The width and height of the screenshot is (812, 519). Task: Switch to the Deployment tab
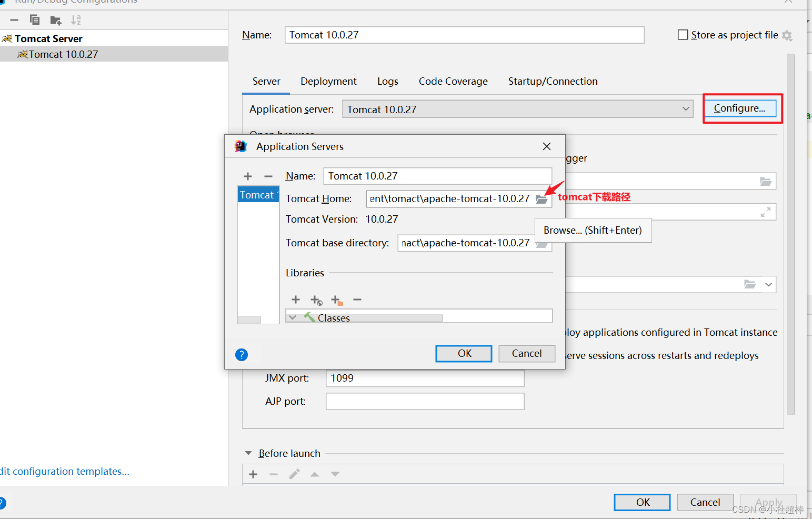click(328, 82)
